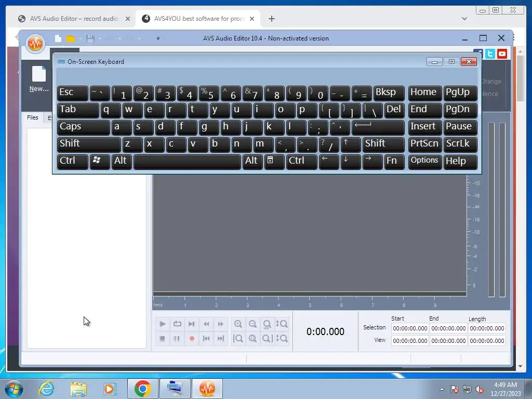This screenshot has height=399, width=532.
Task: Click the Zoom 100 percent icon
Action: [268, 324]
